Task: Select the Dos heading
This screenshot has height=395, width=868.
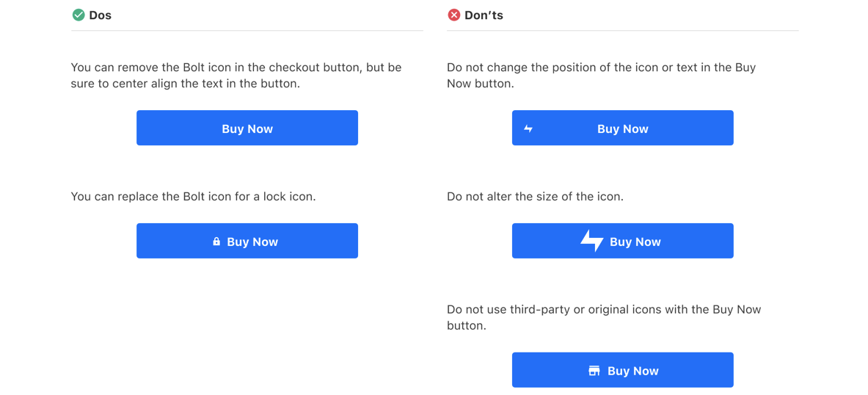Action: (x=101, y=15)
